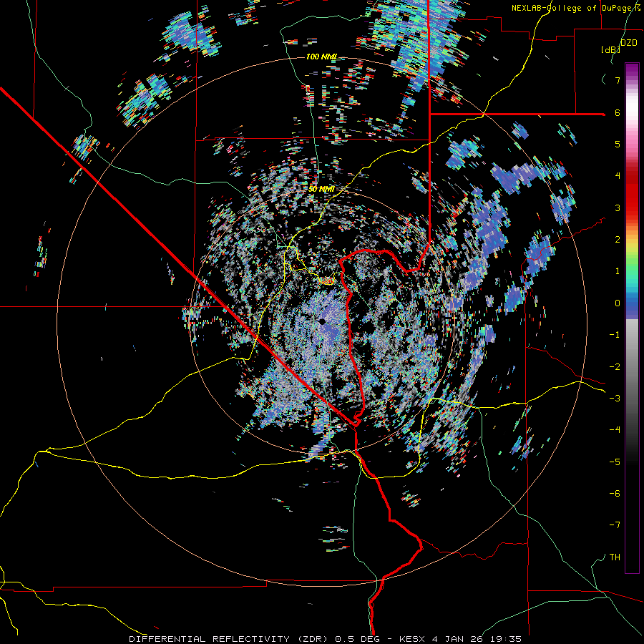Click the color scale value -5
The width and height of the screenshot is (644, 644).
point(615,462)
